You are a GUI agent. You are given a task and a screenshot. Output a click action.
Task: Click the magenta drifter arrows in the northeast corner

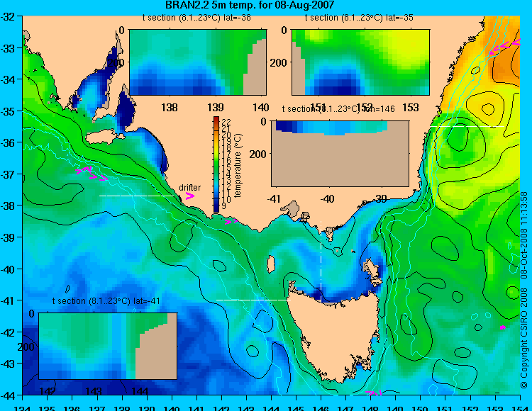click(x=505, y=47)
